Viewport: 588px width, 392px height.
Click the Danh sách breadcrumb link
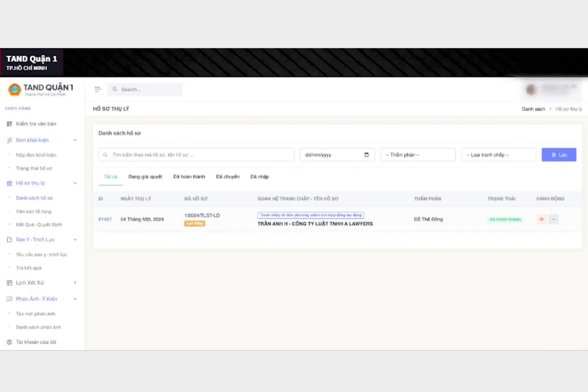pyautogui.click(x=533, y=109)
